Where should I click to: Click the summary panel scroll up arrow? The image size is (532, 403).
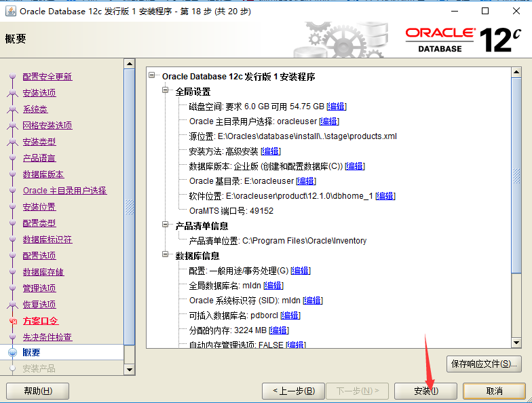pos(516,72)
